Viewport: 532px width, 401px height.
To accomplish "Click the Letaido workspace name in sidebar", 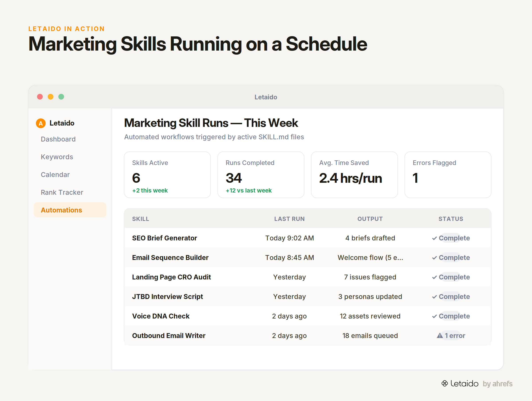I will [x=62, y=123].
